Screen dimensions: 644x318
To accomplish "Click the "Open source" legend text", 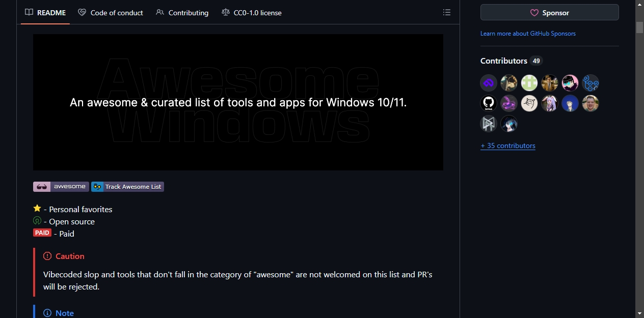I will point(72,221).
